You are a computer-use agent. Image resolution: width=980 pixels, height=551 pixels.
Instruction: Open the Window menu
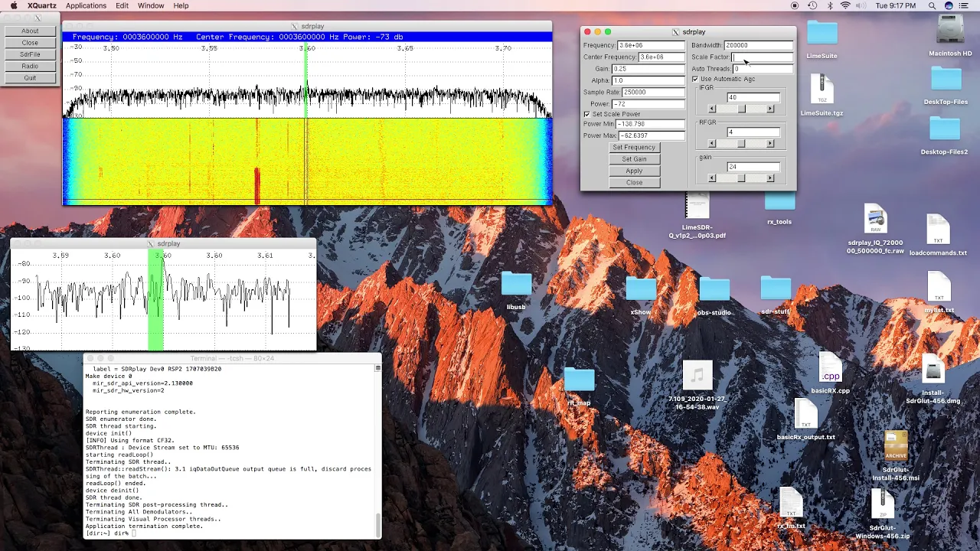coord(151,5)
